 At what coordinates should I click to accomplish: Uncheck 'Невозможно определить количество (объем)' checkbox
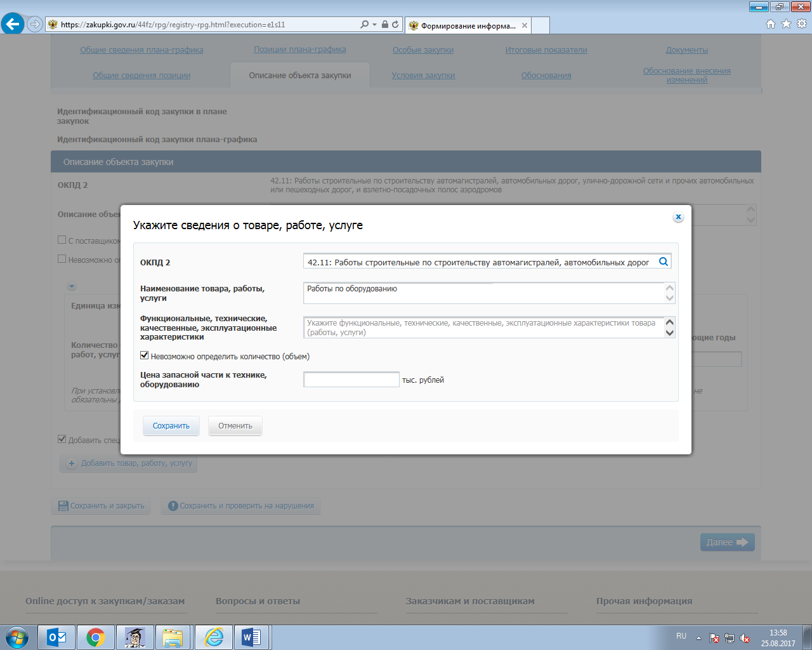point(145,355)
